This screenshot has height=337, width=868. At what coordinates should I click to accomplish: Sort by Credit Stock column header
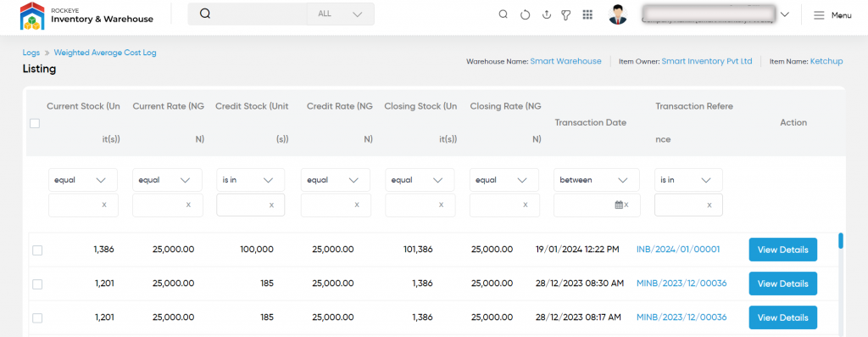(252, 122)
